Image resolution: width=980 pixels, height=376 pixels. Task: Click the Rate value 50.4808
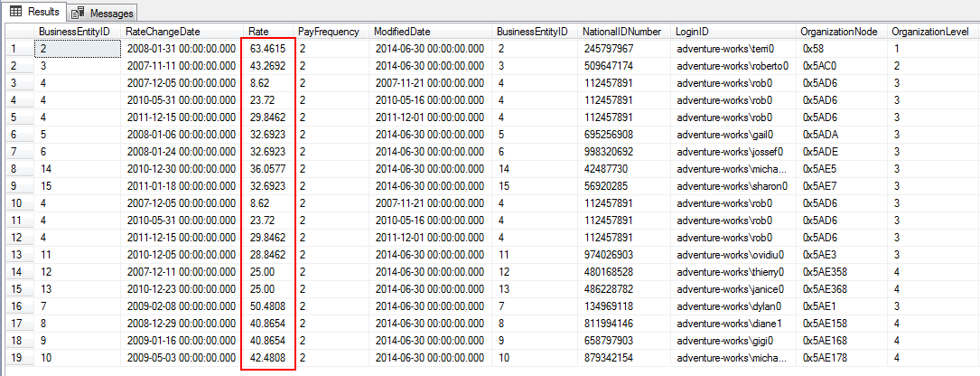coord(267,306)
